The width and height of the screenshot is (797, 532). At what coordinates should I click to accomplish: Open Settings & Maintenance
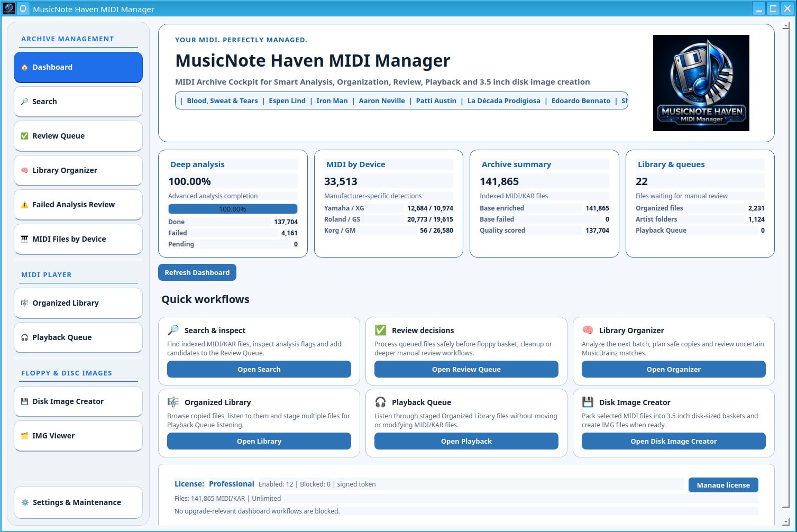78,502
